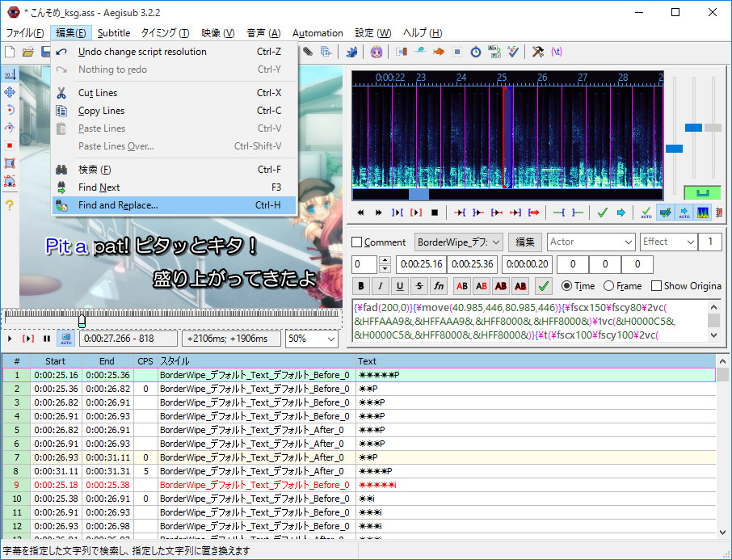Open the Styling Assistant icon

click(420, 52)
